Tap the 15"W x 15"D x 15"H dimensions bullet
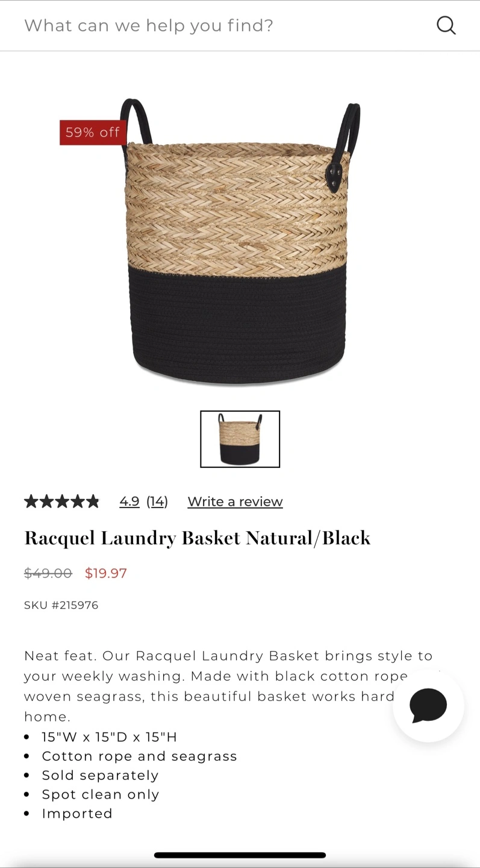 coord(110,737)
